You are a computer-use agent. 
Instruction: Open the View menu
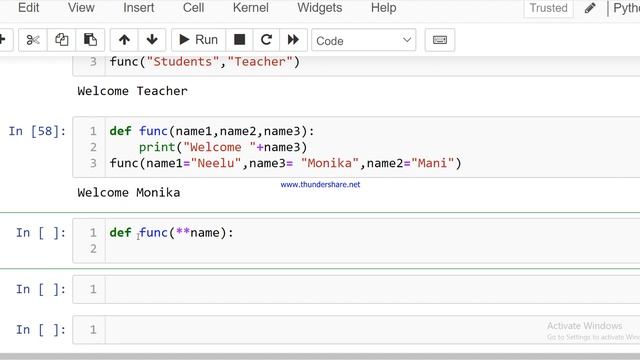click(x=81, y=8)
